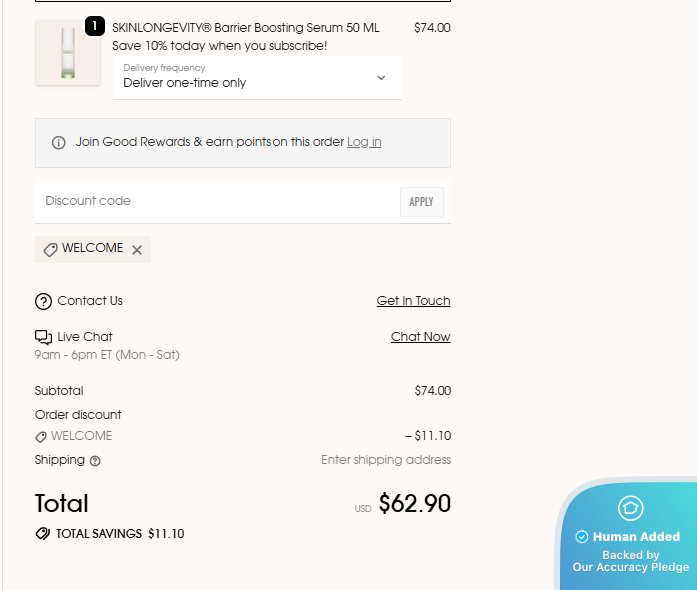Click the tag icon beside order discount WELCOME

[40, 437]
